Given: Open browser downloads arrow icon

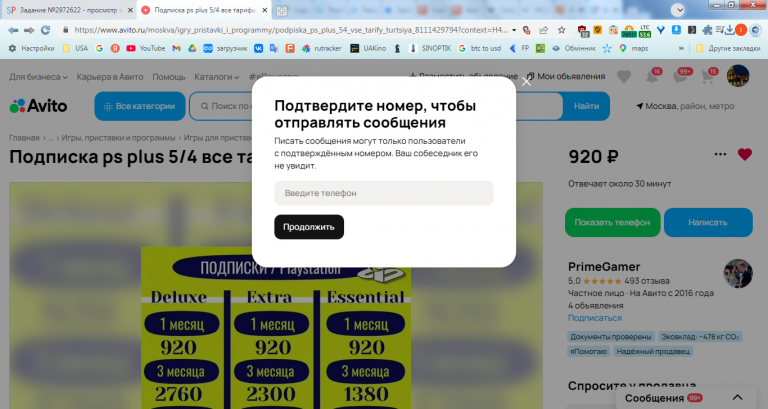Looking at the screenshot, I should (729, 30).
